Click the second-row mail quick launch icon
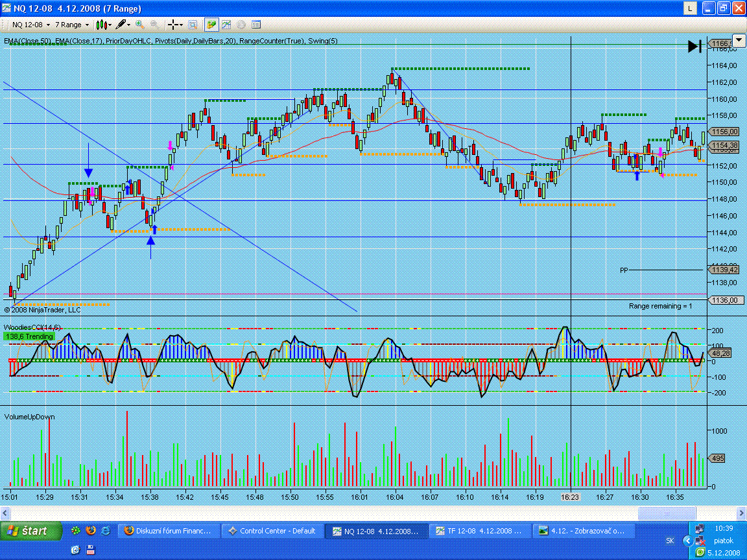The width and height of the screenshot is (747, 560). [x=75, y=550]
